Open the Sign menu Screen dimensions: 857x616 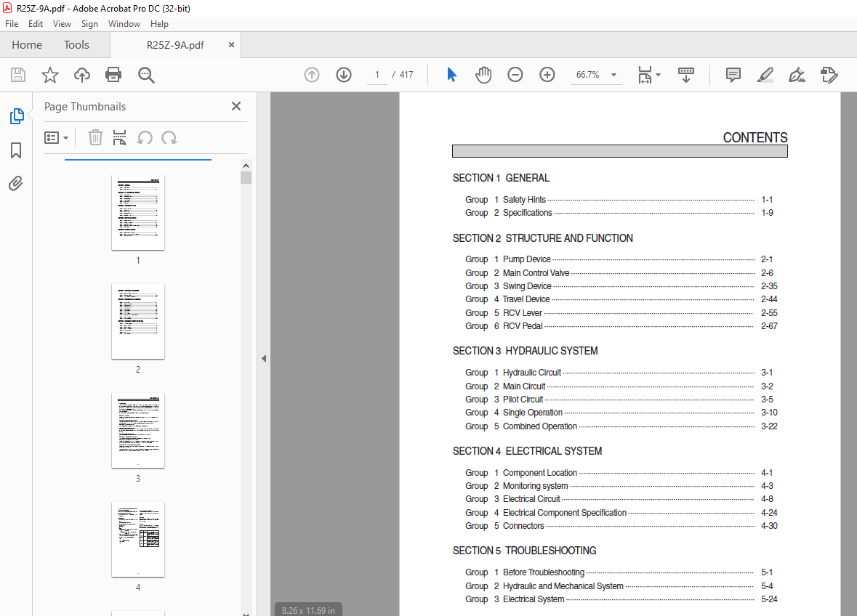[89, 24]
